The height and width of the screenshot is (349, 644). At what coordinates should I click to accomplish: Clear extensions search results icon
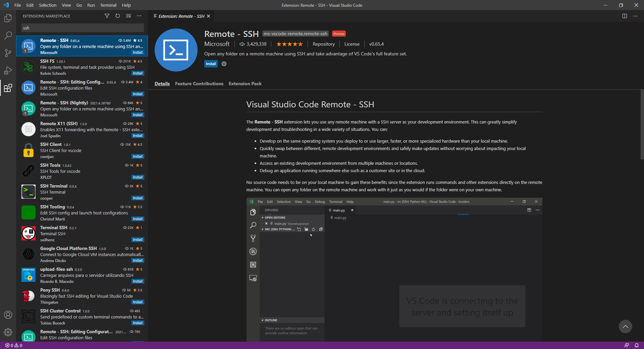(128, 16)
